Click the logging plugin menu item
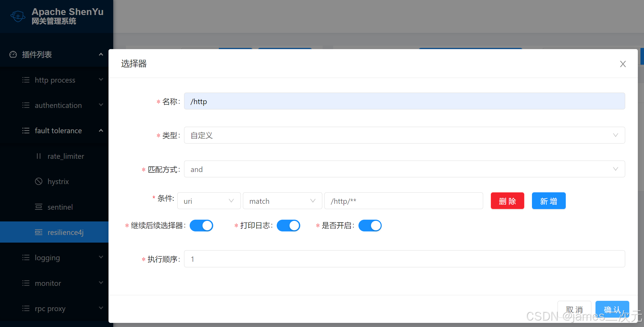Image resolution: width=644 pixels, height=327 pixels. pyautogui.click(x=47, y=257)
